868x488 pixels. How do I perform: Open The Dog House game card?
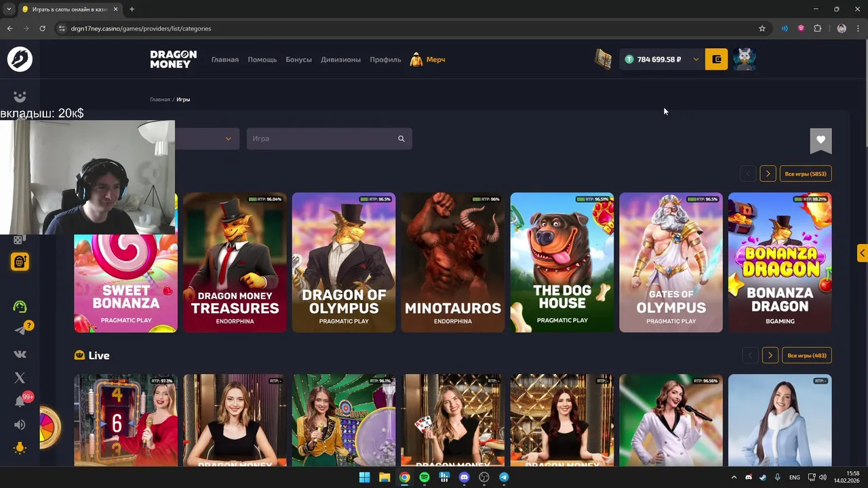(x=562, y=263)
